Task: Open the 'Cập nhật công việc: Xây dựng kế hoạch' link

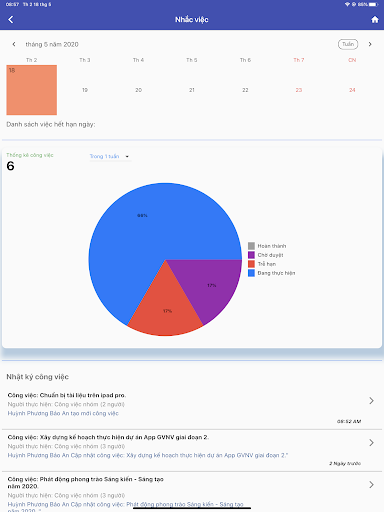Action: (148, 455)
